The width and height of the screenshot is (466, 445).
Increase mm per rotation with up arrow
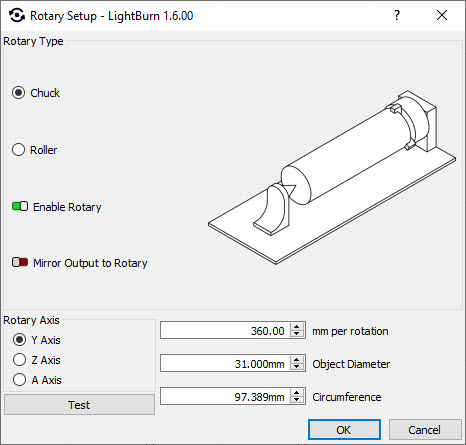297,326
